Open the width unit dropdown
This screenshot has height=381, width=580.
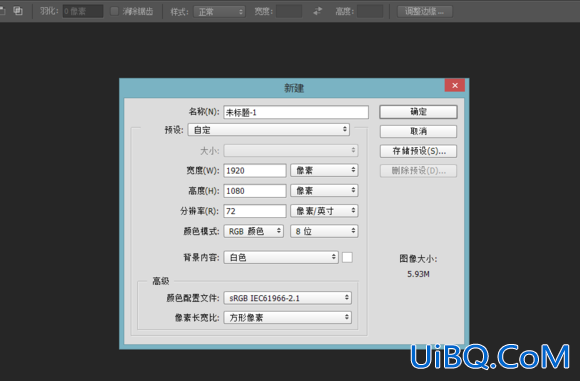click(x=324, y=171)
